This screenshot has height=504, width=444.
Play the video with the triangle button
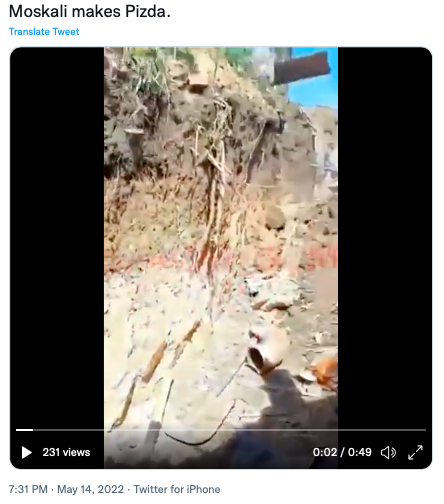point(26,452)
